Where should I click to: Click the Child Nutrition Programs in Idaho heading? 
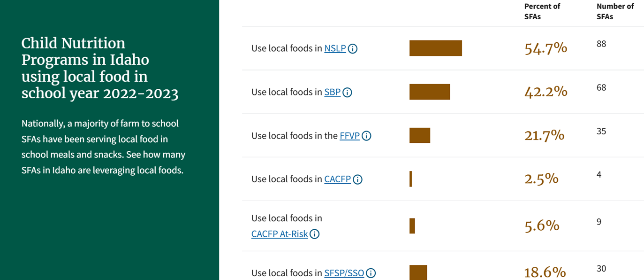100,69
